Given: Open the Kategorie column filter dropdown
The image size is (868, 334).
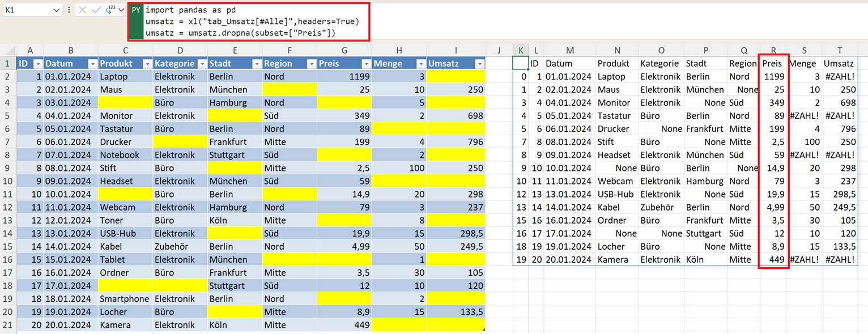Looking at the screenshot, I should pos(202,64).
